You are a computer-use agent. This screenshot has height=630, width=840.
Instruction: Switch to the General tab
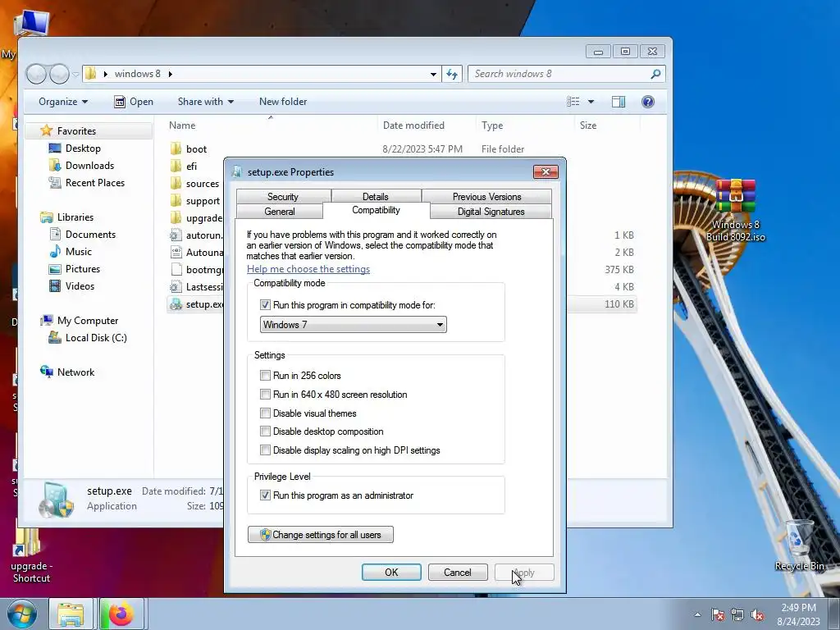[279, 211]
